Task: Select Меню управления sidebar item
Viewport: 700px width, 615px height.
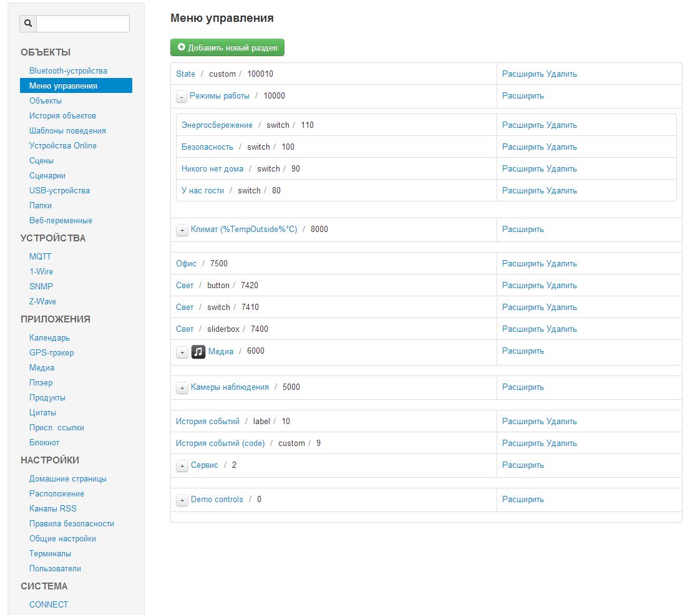Action: click(x=76, y=85)
